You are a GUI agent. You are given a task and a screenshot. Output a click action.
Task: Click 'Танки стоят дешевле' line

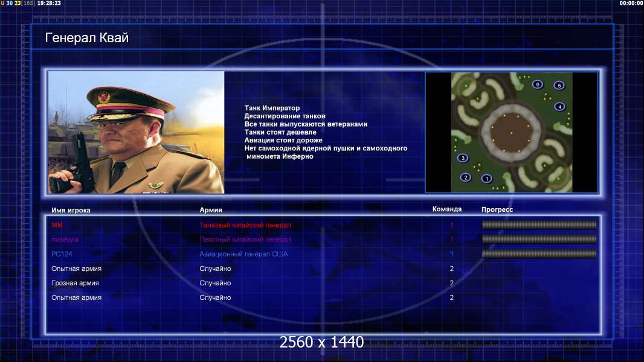[x=280, y=132]
